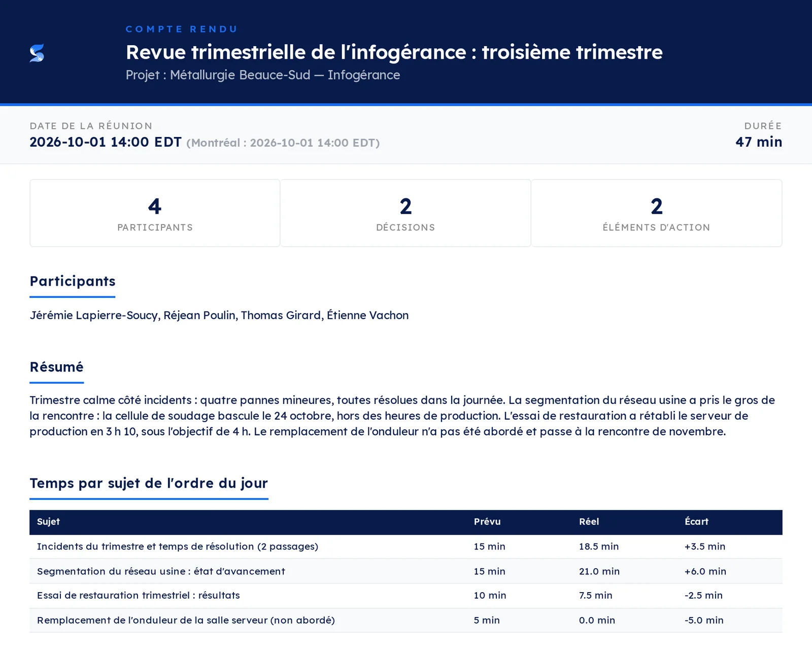The image size is (812, 653).
Task: Select the 'Essai de restauration trimestriel' row subject
Action: [139, 595]
